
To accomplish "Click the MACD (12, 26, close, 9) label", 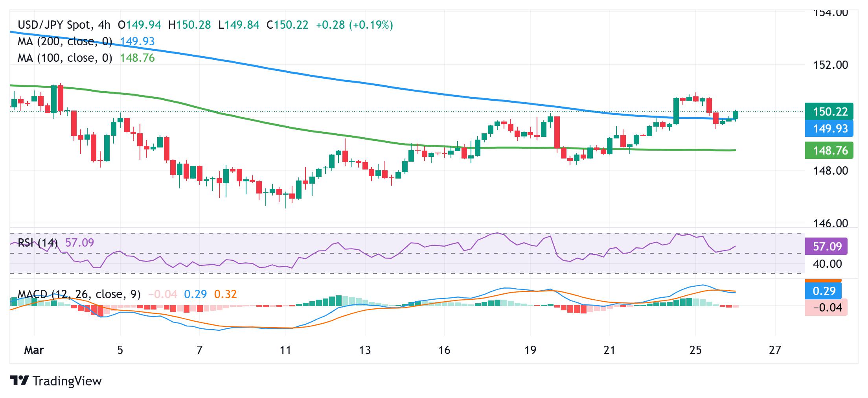I will click(79, 294).
